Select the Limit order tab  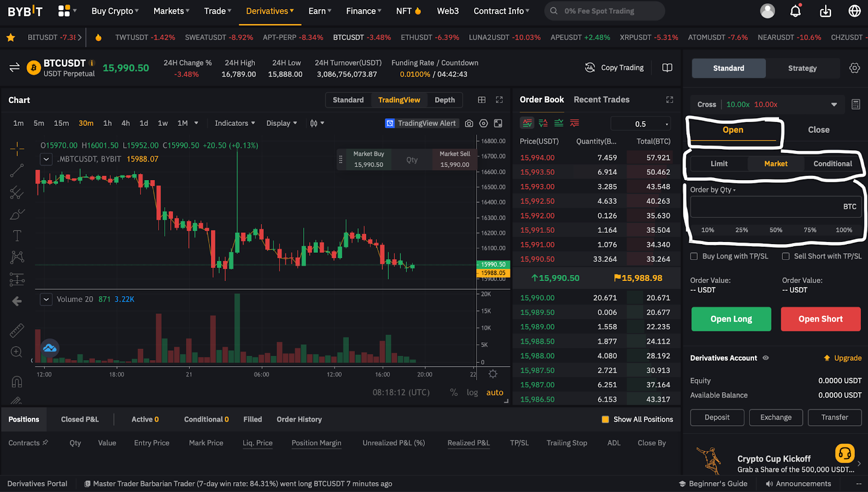pos(719,164)
